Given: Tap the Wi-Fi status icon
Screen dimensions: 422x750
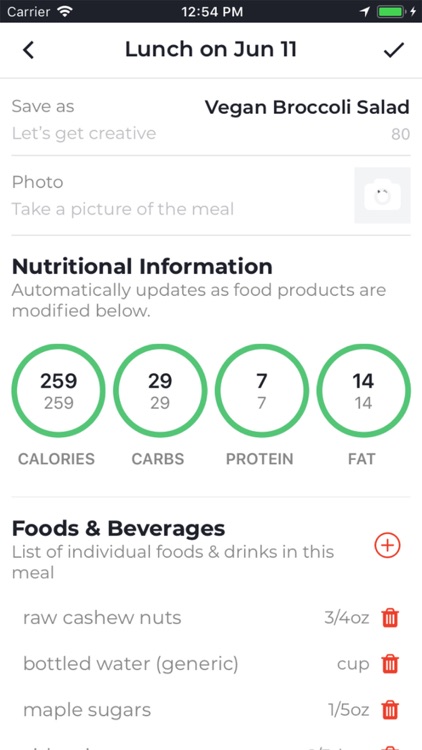Looking at the screenshot, I should 64,11.
